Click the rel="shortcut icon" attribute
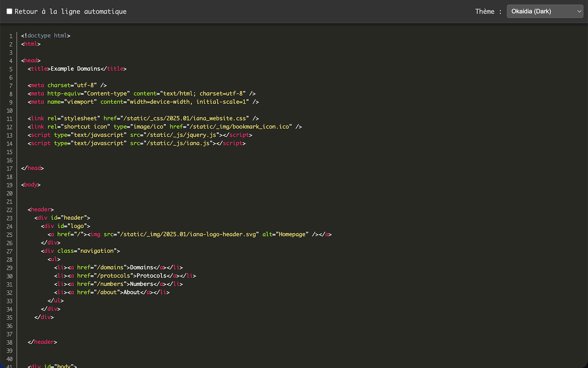Image resolution: width=588 pixels, height=368 pixels. [79, 126]
